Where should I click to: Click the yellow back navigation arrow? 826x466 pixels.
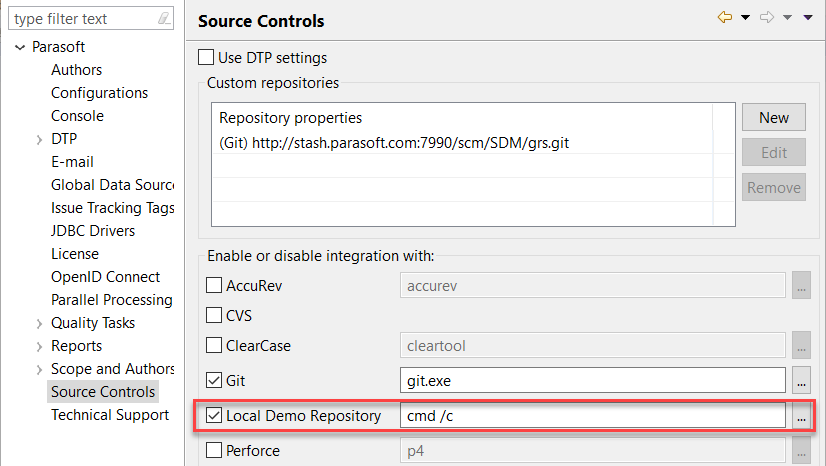coord(725,17)
